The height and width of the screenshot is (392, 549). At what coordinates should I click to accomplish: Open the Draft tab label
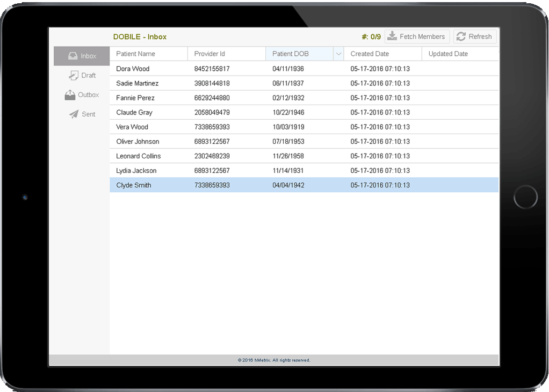point(89,76)
